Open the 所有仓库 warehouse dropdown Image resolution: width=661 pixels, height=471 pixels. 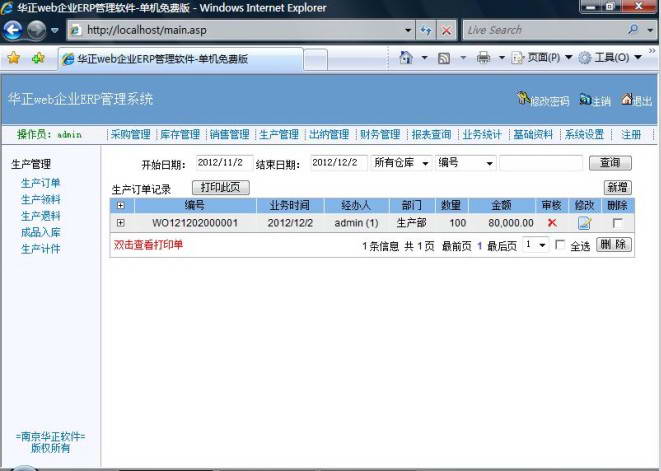pos(401,163)
